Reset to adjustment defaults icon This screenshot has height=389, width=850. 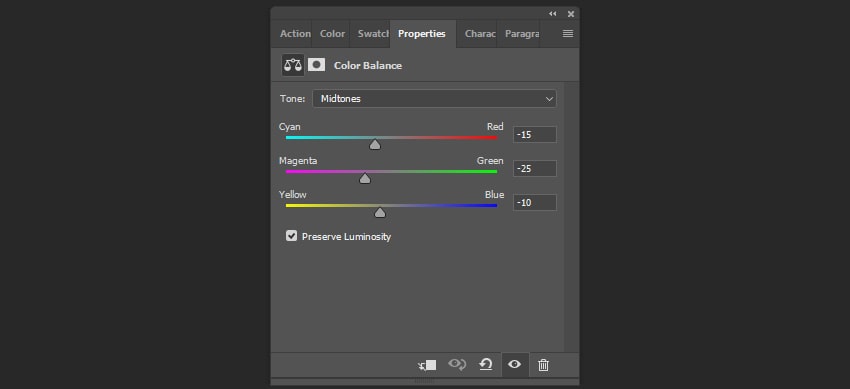[486, 365]
